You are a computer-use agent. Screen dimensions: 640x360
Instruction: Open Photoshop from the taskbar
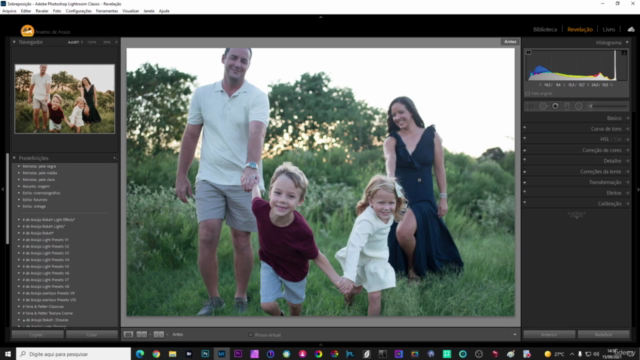click(x=205, y=354)
